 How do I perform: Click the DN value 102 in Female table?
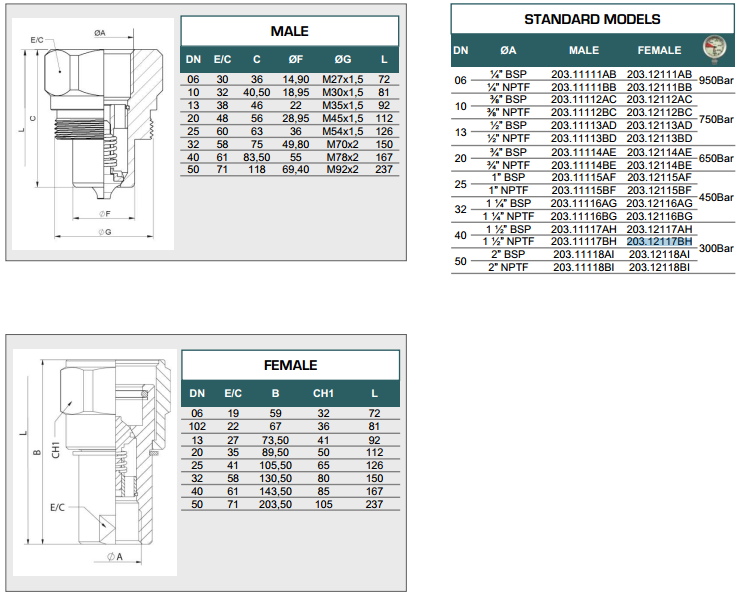(197, 427)
